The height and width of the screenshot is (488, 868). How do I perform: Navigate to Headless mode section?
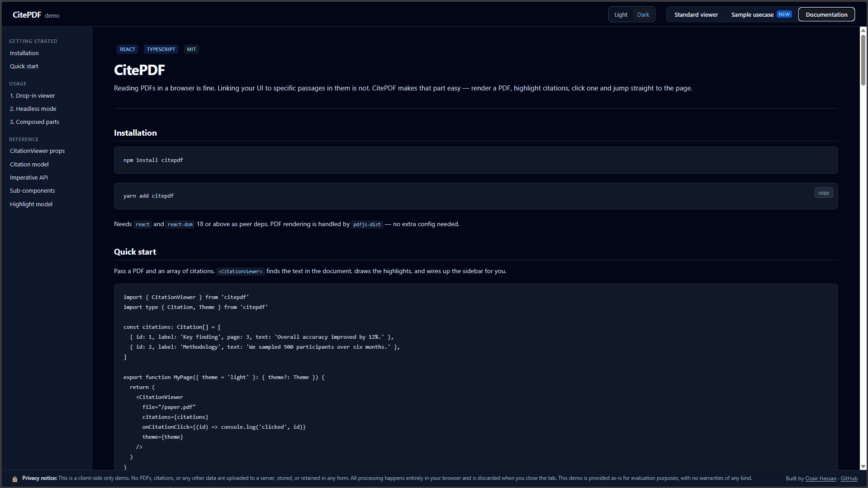33,109
